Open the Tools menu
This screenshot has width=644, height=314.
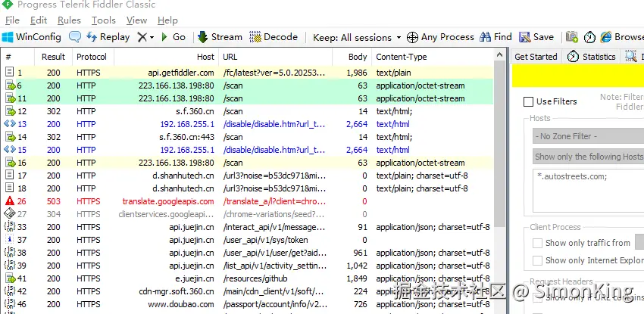click(x=104, y=20)
